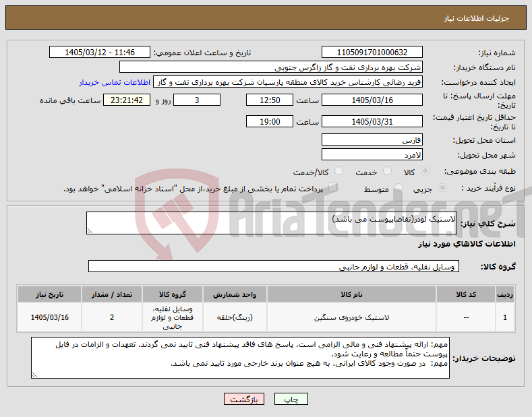
Task: Click the unit cell (رینگ)حلقه
Action: pos(235,318)
